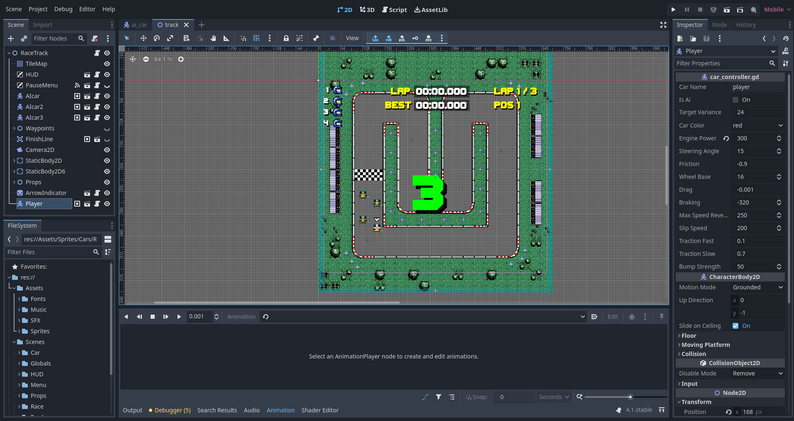This screenshot has height=421, width=794.
Task: Open the Movie Maker mode icon
Action: (x=753, y=10)
